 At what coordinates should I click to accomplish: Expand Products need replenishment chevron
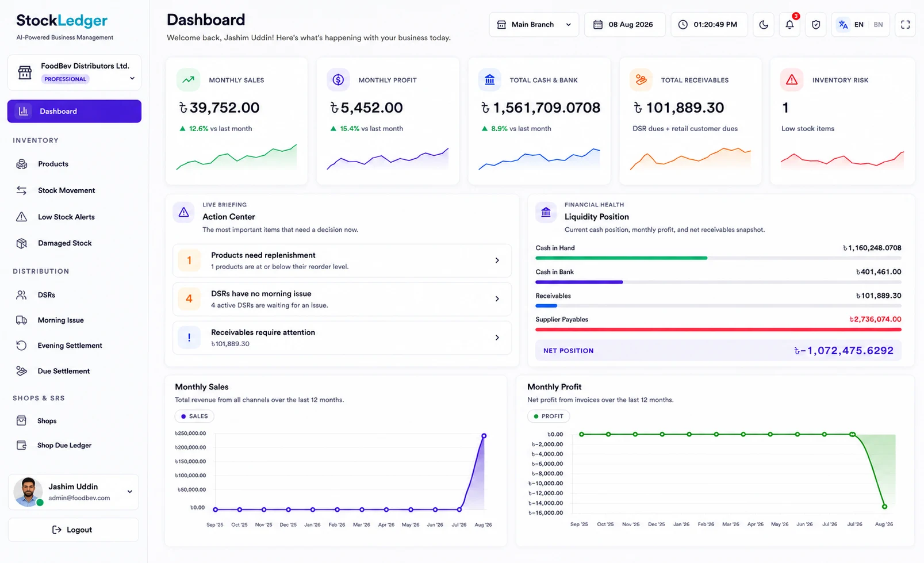(x=497, y=261)
